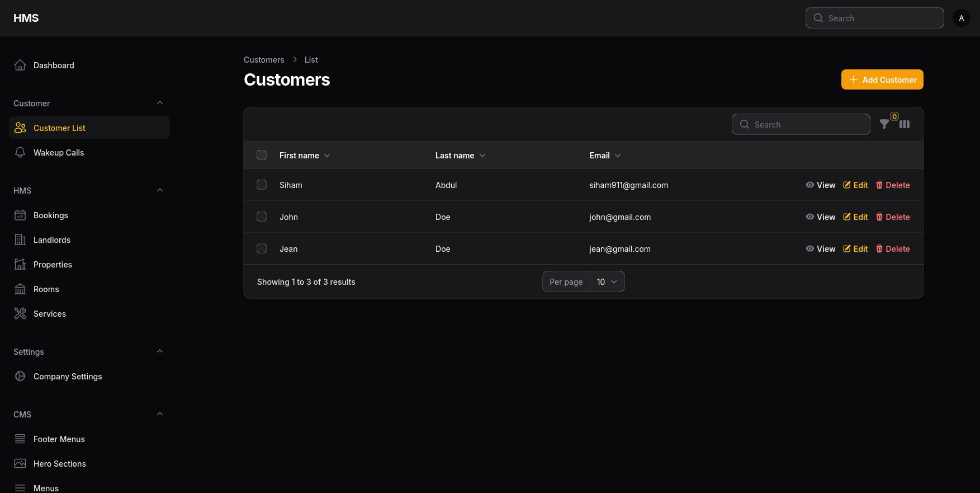This screenshot has height=493, width=980.
Task: Open Wakeup Calls bell icon
Action: [20, 153]
